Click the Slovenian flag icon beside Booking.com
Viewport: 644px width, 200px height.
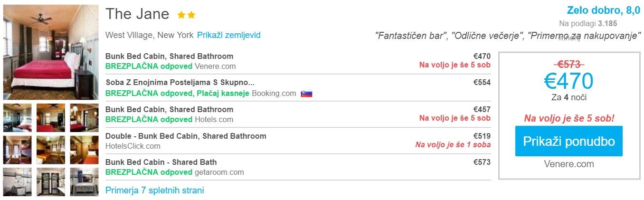click(x=306, y=94)
